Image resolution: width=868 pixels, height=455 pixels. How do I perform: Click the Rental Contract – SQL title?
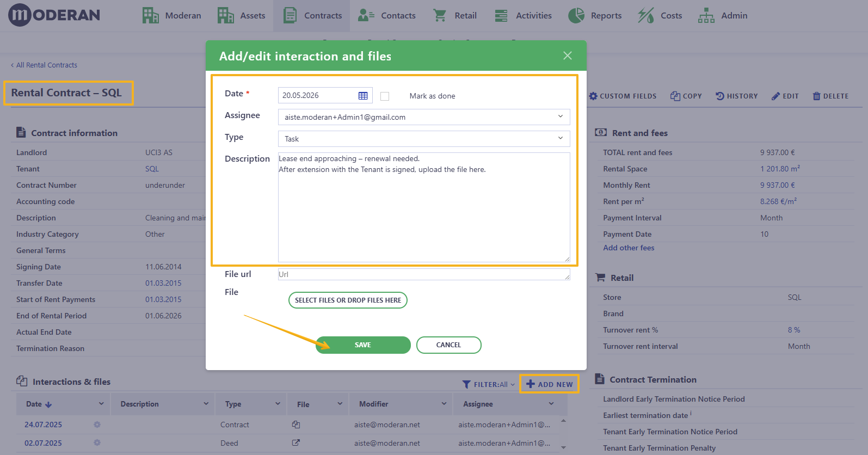pyautogui.click(x=66, y=93)
